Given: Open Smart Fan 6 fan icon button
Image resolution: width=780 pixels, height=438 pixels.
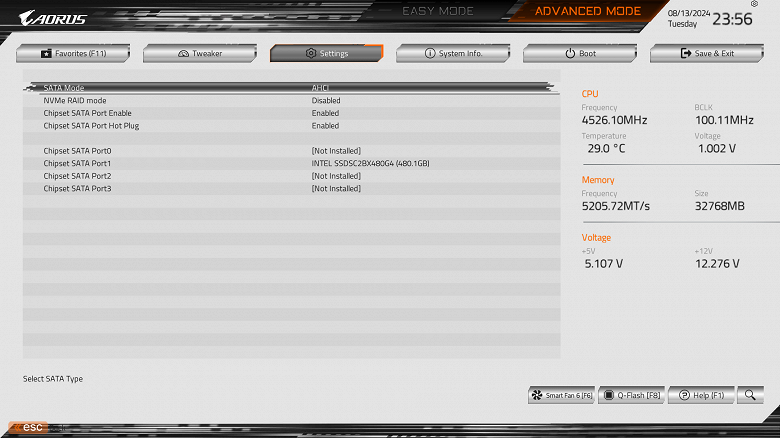Looking at the screenshot, I should [561, 395].
